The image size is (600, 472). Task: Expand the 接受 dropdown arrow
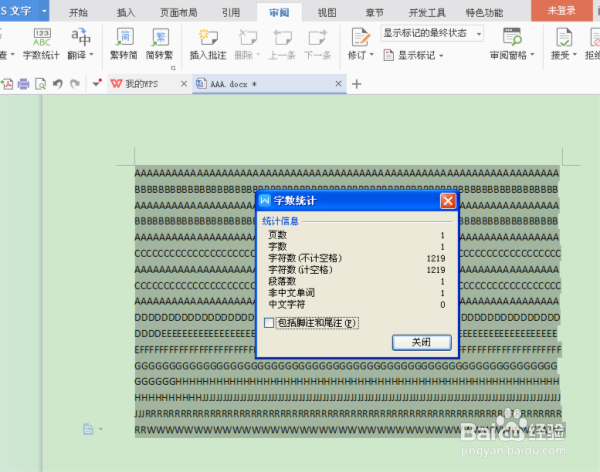pos(574,55)
